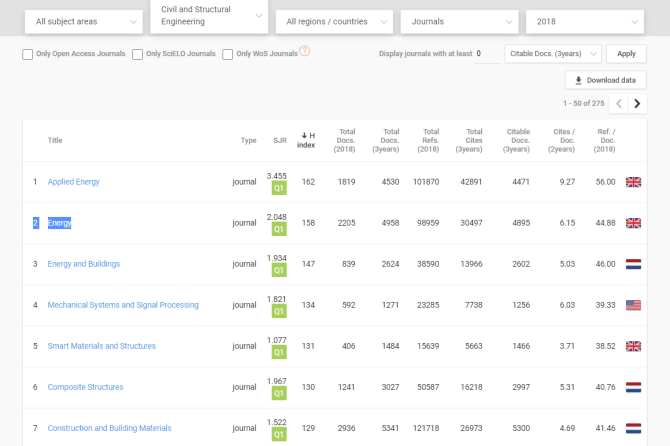Click the US flag in Mechanical Systems row
Image resolution: width=670 pixels, height=446 pixels.
point(633,305)
